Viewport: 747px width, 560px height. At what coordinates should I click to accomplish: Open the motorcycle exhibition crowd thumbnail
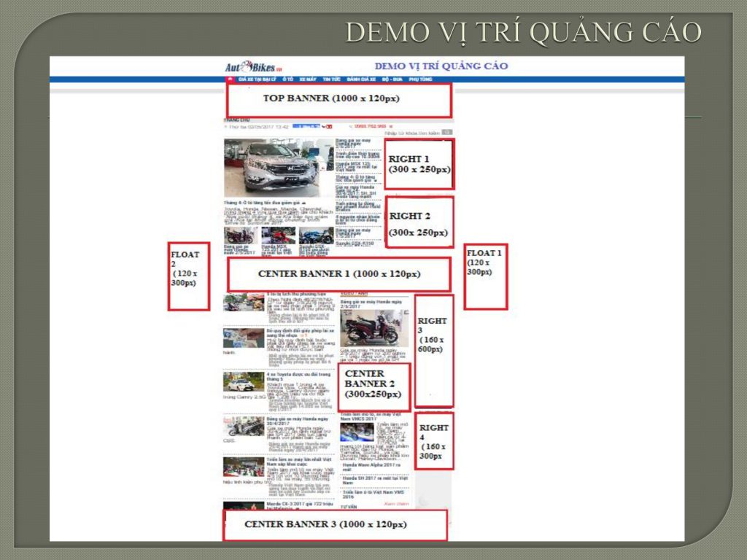coord(244,467)
